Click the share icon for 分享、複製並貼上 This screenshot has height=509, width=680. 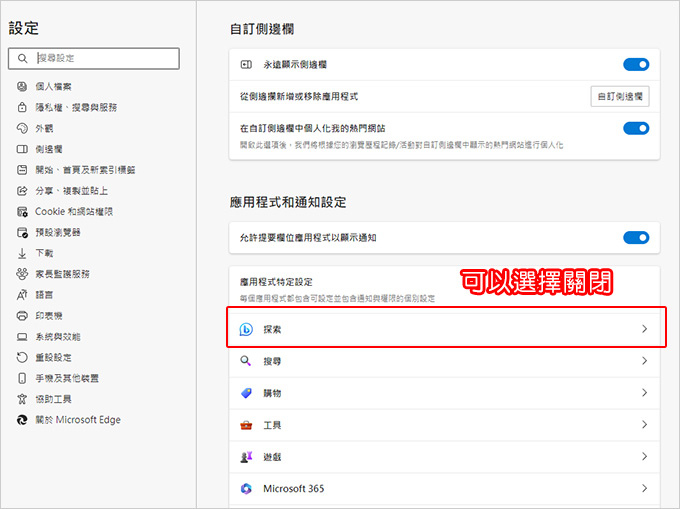[22, 191]
